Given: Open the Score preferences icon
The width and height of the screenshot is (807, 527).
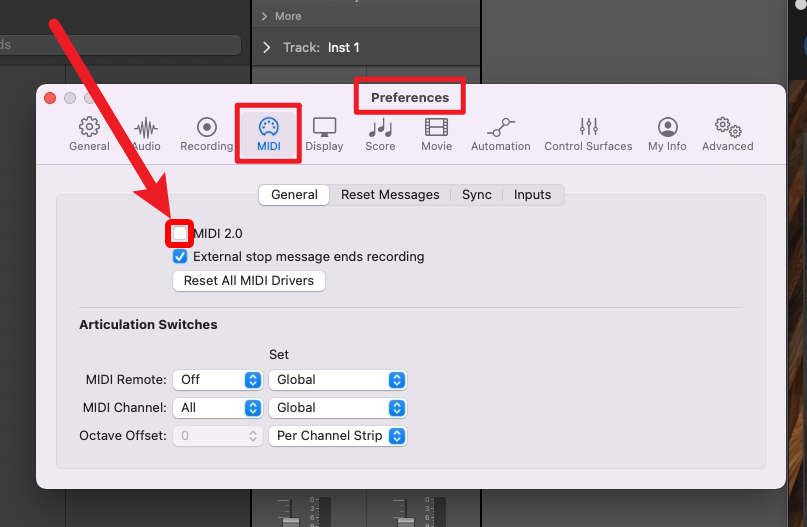Looking at the screenshot, I should pyautogui.click(x=380, y=134).
